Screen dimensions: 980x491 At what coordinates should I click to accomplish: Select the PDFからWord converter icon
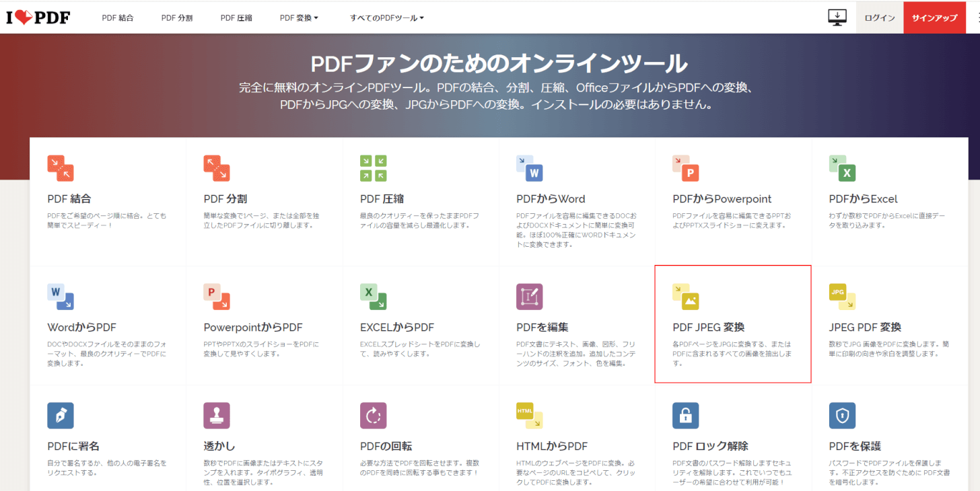(x=530, y=168)
